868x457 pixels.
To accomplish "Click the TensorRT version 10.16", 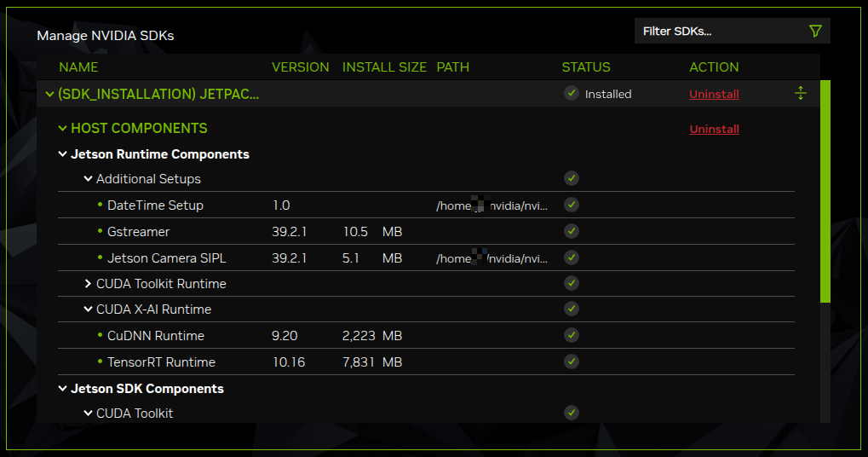I will pos(289,362).
